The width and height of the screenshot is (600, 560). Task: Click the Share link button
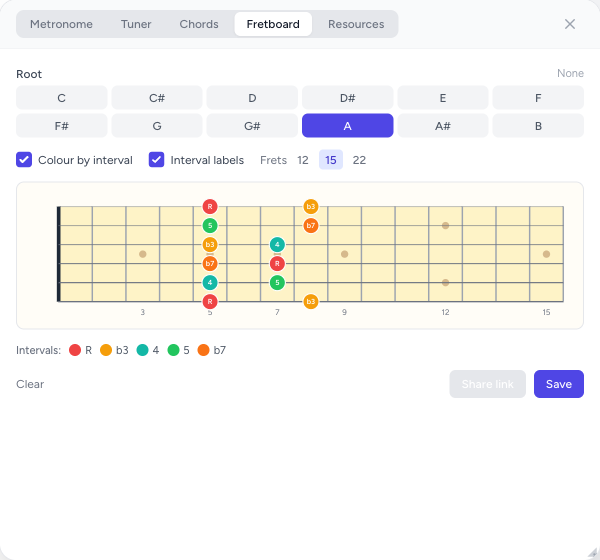[488, 384]
